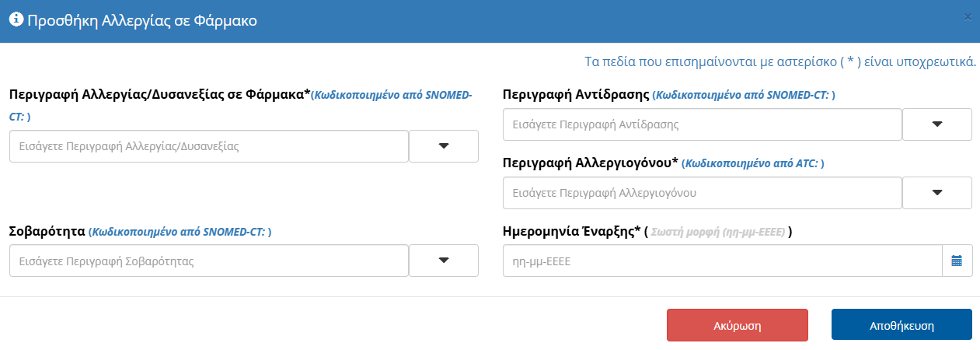Viewport: 980px width, 350px height.
Task: Close the Προσθήκη Αλλεργίας σε Φάρμακο dialog
Action: coord(968,16)
